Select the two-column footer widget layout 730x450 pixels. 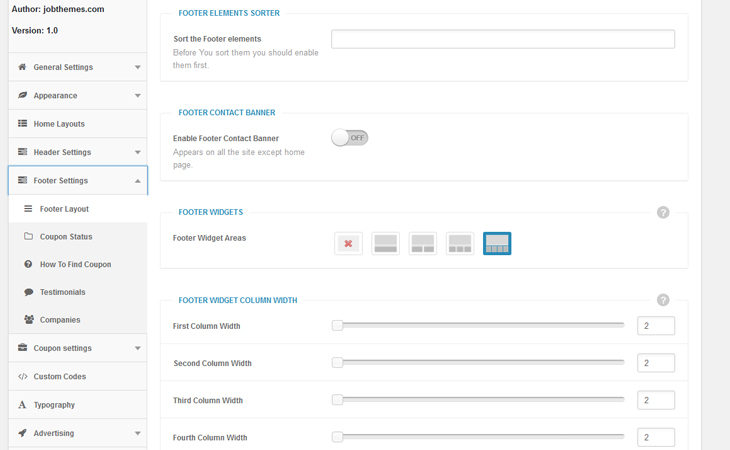pos(423,243)
